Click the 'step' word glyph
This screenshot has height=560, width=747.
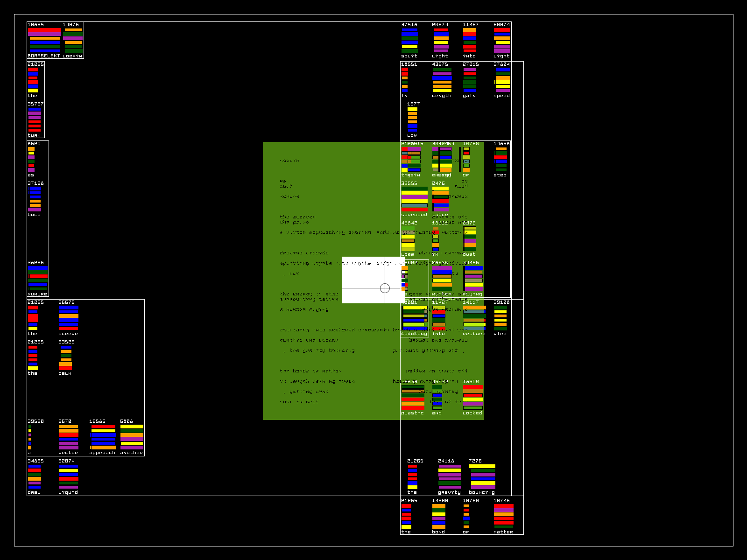tap(500, 159)
